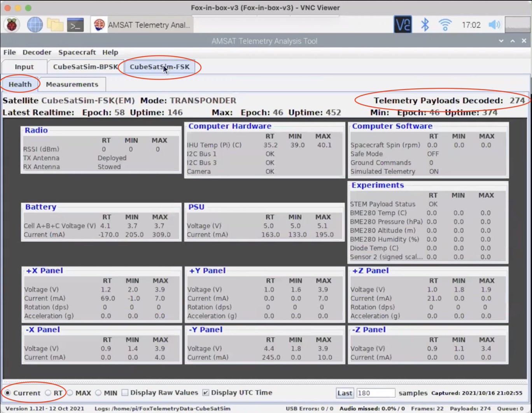Screen dimensions: 532x413
Task: Click the Ground Commands row label
Action: coord(381,163)
